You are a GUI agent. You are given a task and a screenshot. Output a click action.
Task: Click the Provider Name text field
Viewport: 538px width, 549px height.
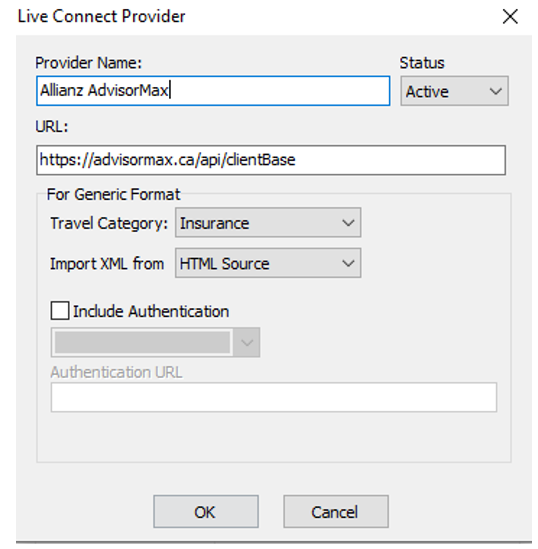(x=213, y=91)
